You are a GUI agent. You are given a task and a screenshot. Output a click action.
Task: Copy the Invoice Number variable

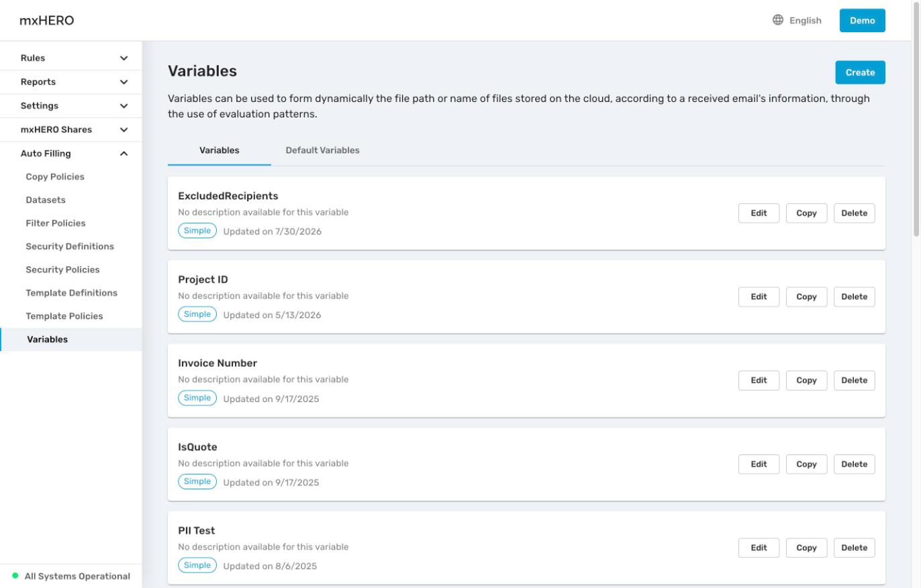point(806,380)
